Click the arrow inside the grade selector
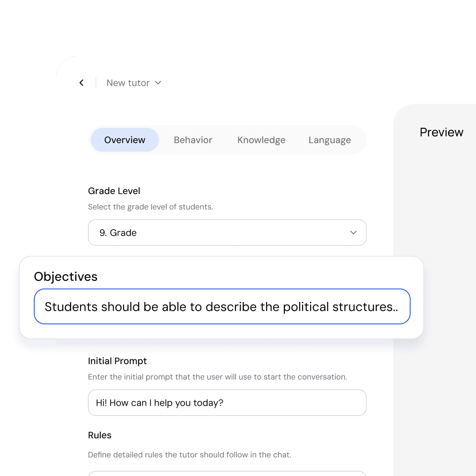The image size is (476, 476). pyautogui.click(x=353, y=233)
